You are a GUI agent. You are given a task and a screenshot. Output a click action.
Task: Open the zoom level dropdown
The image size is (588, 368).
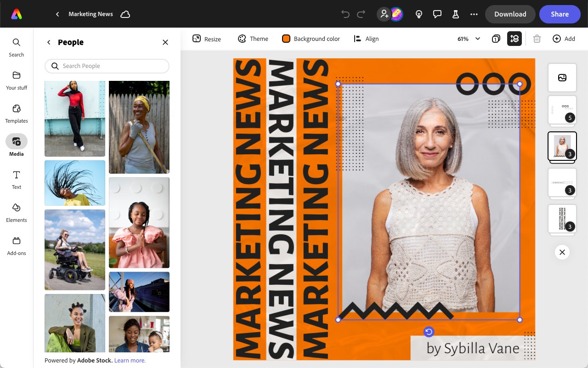(x=468, y=39)
